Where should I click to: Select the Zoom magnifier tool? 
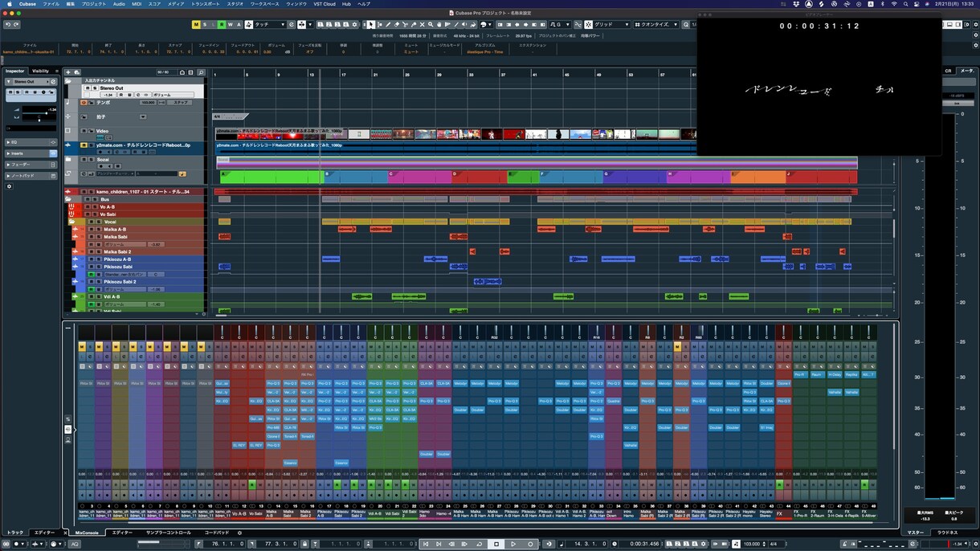click(x=431, y=25)
